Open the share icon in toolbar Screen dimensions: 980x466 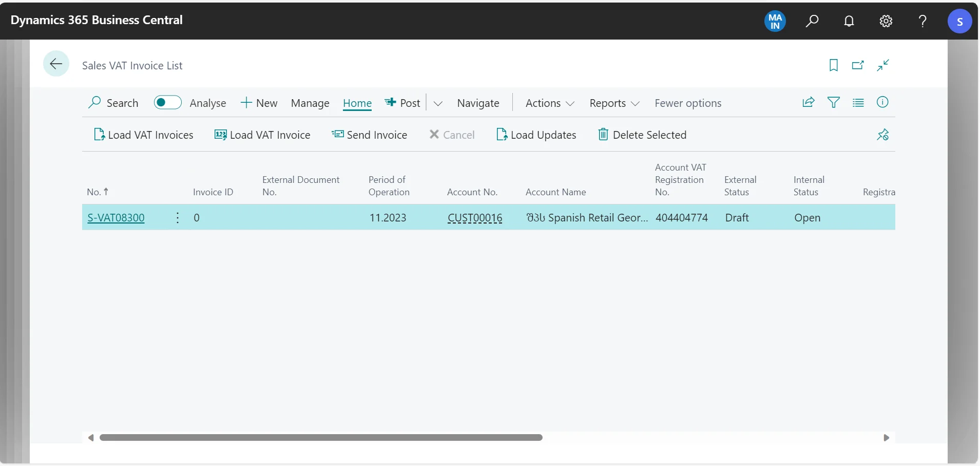[808, 103]
